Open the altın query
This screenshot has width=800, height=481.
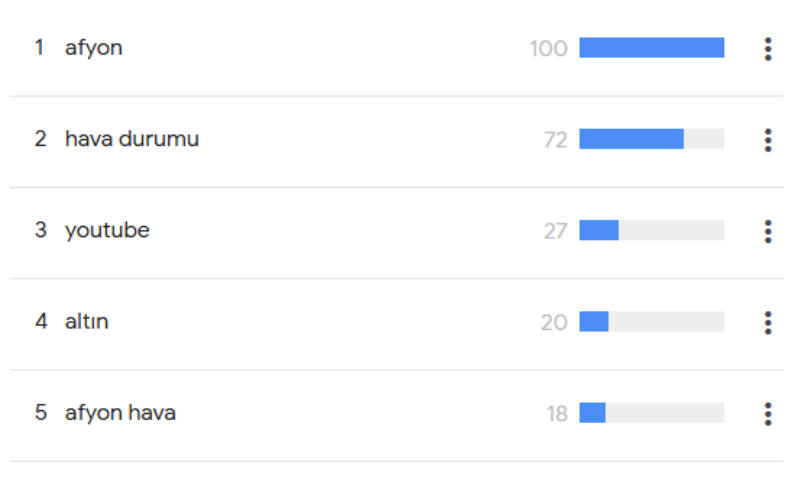coord(87,322)
